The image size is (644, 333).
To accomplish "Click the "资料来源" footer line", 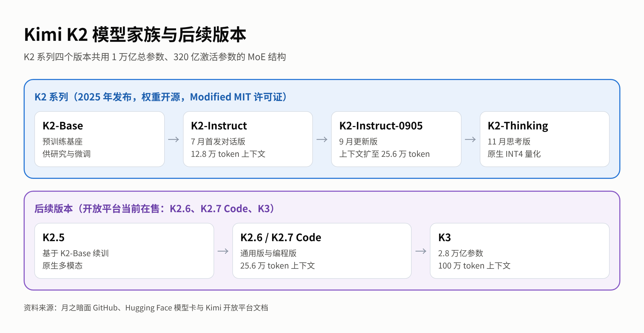I will [146, 308].
